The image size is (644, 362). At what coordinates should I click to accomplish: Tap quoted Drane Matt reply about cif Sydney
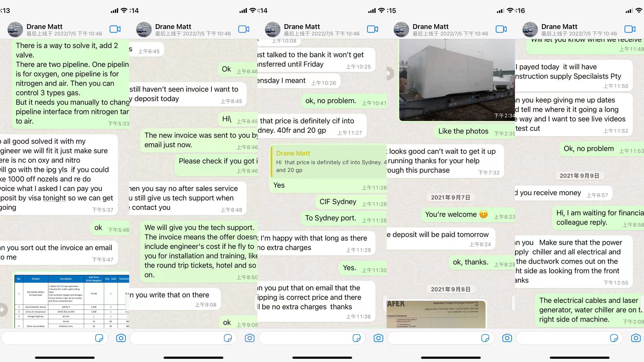pos(329,161)
